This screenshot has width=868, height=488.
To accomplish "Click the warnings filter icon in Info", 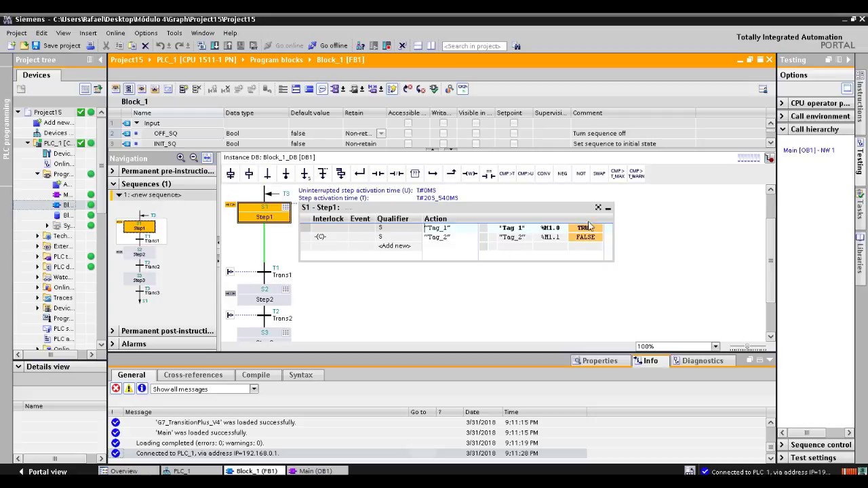I will coord(129,388).
